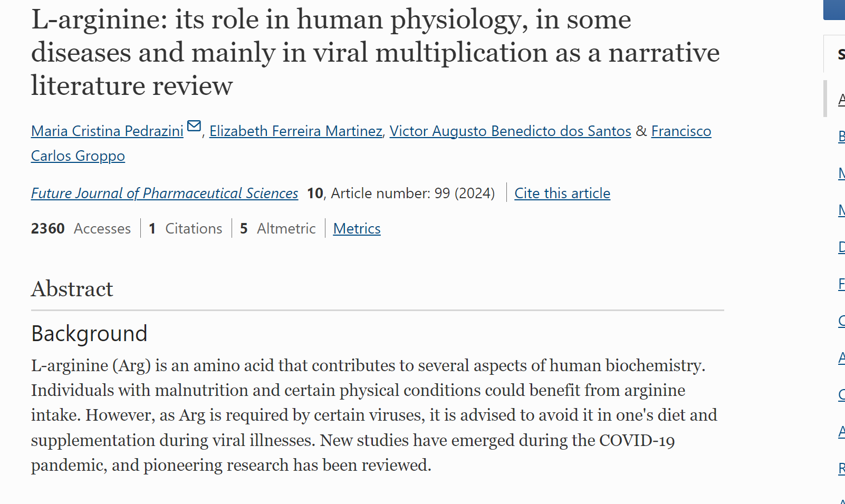Select the sidebar sections tab starting with S

(x=835, y=54)
